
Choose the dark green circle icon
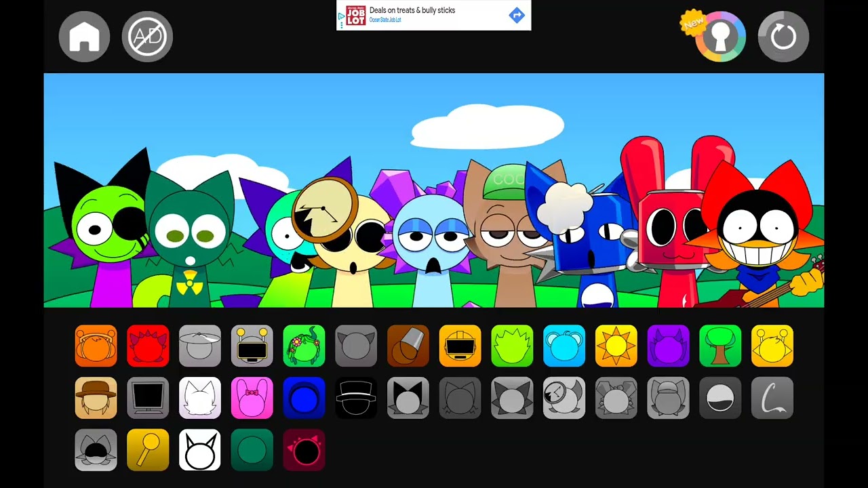pyautogui.click(x=252, y=450)
